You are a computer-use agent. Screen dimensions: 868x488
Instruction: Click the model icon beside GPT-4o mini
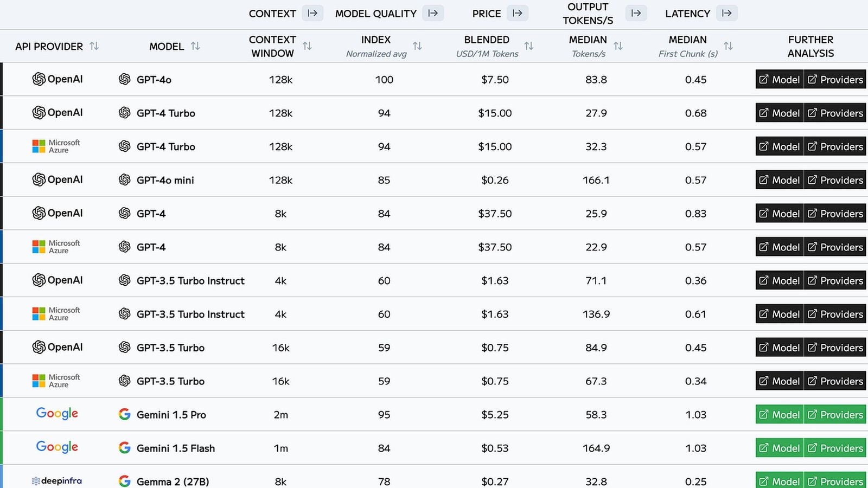pyautogui.click(x=125, y=180)
